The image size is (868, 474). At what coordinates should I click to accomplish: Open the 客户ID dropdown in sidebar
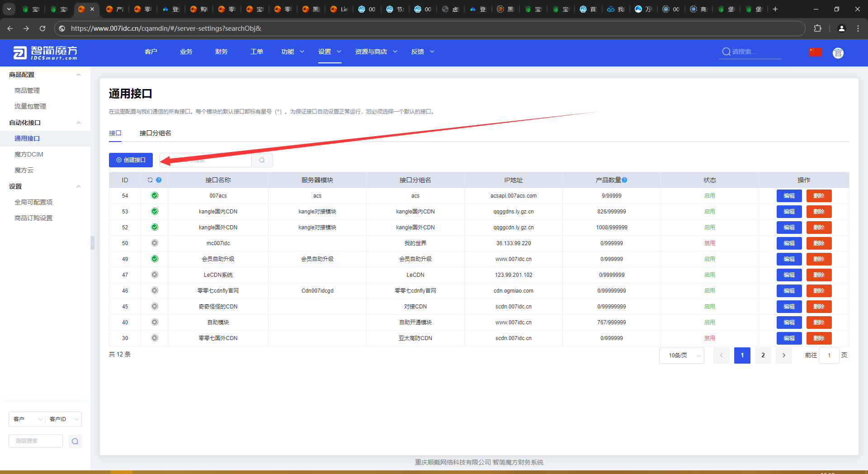pyautogui.click(x=64, y=419)
